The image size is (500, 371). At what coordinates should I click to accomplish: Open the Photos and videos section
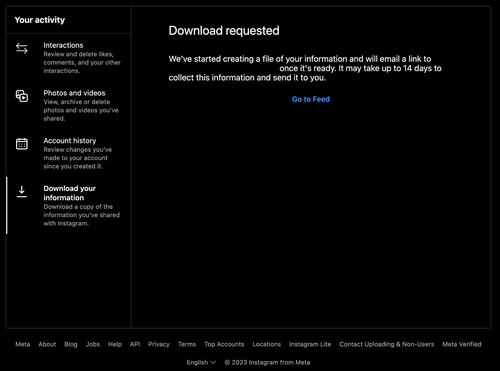[69, 105]
